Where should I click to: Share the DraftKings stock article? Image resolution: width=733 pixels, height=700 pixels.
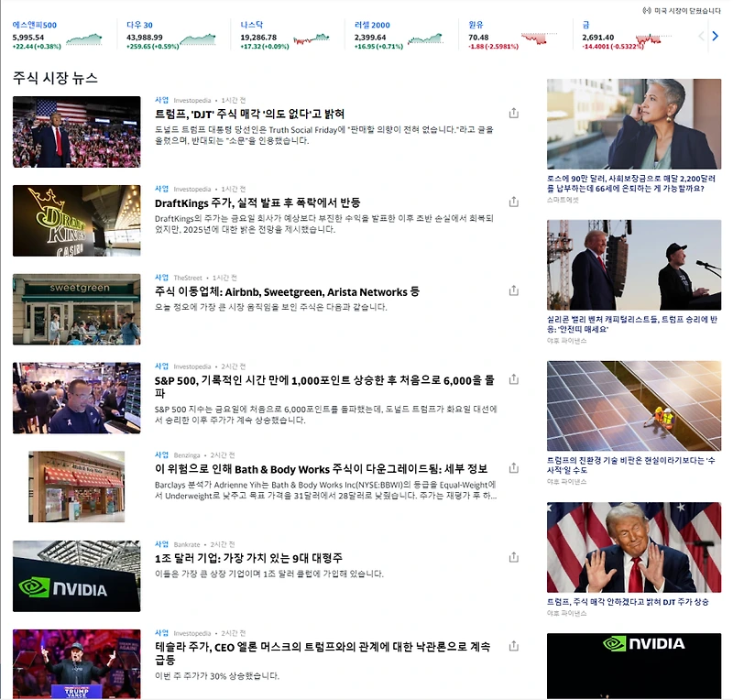513,202
